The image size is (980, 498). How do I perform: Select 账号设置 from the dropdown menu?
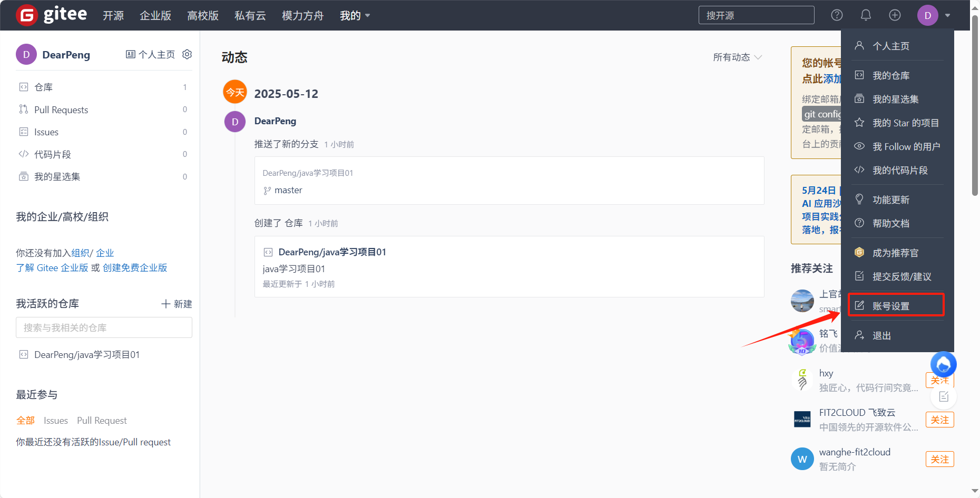[896, 306]
